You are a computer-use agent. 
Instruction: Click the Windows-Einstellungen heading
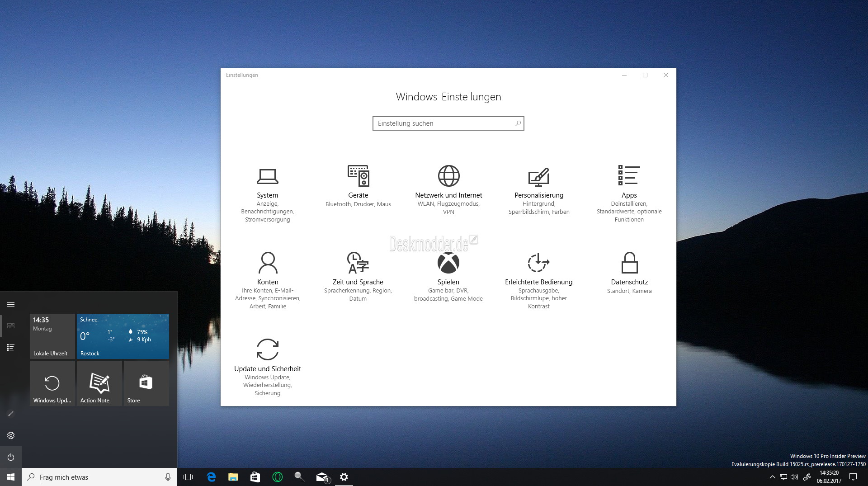(448, 97)
